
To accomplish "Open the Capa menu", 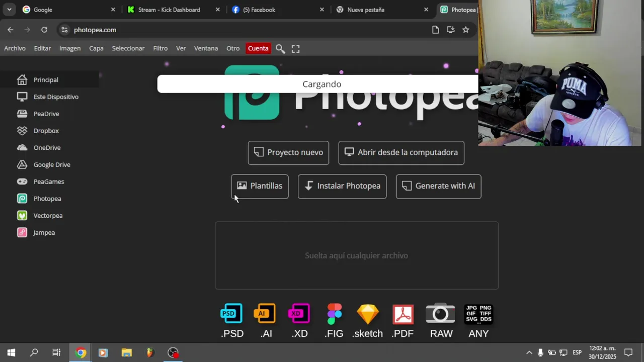I will [96, 48].
